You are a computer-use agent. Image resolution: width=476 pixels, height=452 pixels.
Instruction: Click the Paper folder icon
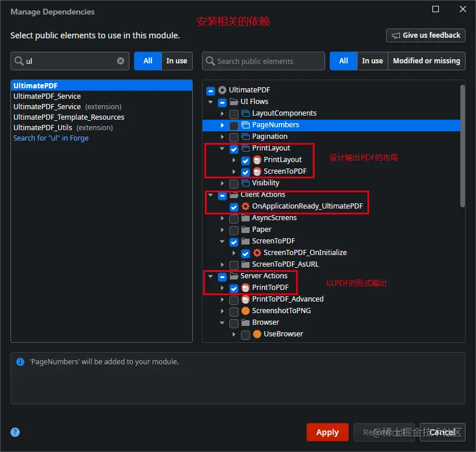[x=246, y=229]
